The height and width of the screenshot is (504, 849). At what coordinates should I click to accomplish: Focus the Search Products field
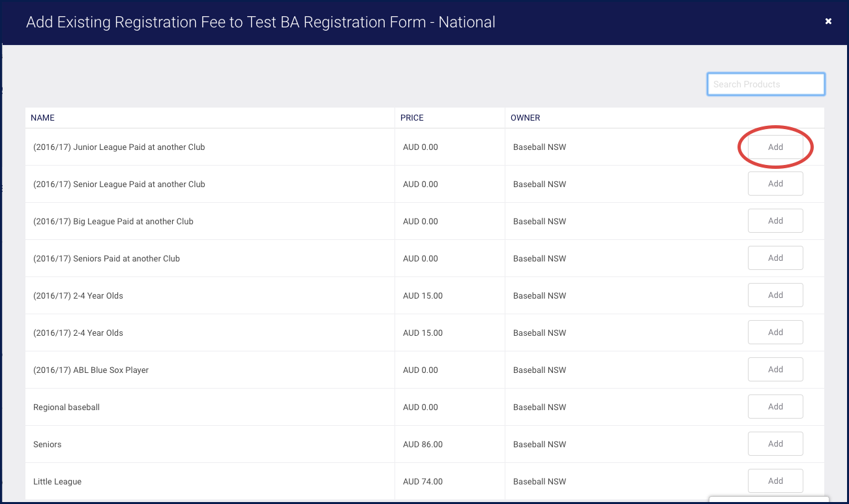click(766, 84)
